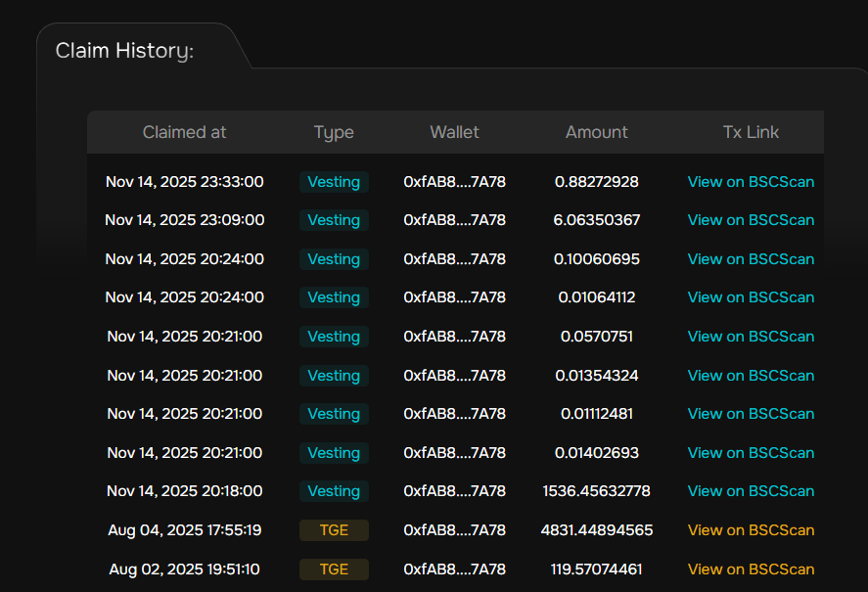Click the Claimed at column header
The image size is (868, 592).
pos(184,132)
